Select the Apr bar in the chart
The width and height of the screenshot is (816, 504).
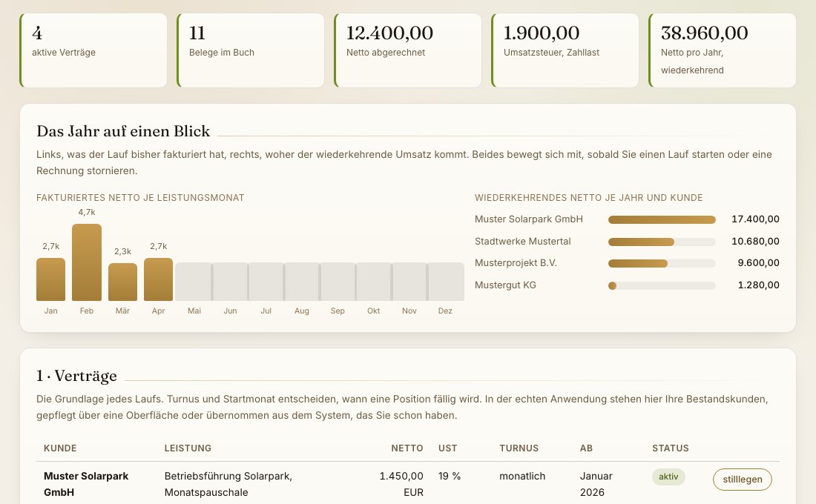click(158, 279)
